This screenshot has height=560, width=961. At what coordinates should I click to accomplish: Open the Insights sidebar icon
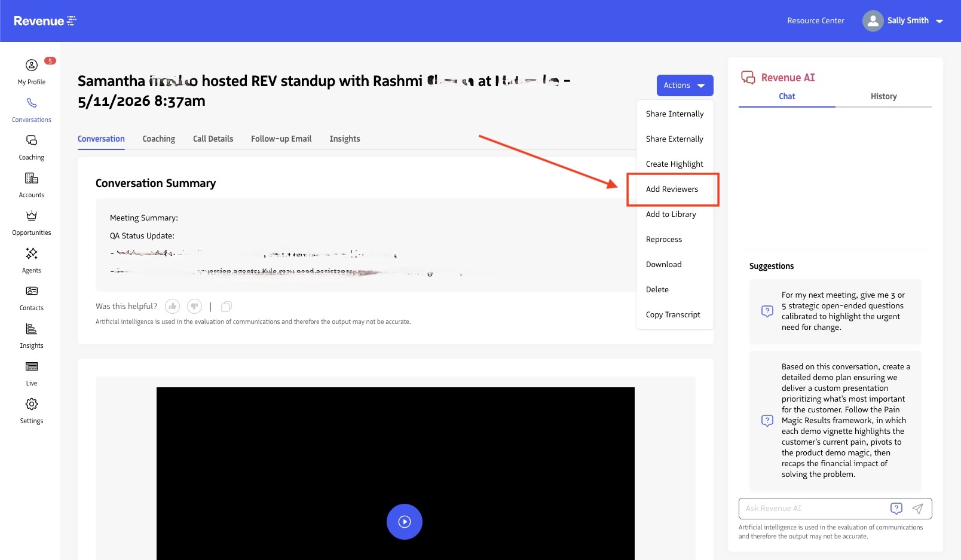[x=32, y=329]
